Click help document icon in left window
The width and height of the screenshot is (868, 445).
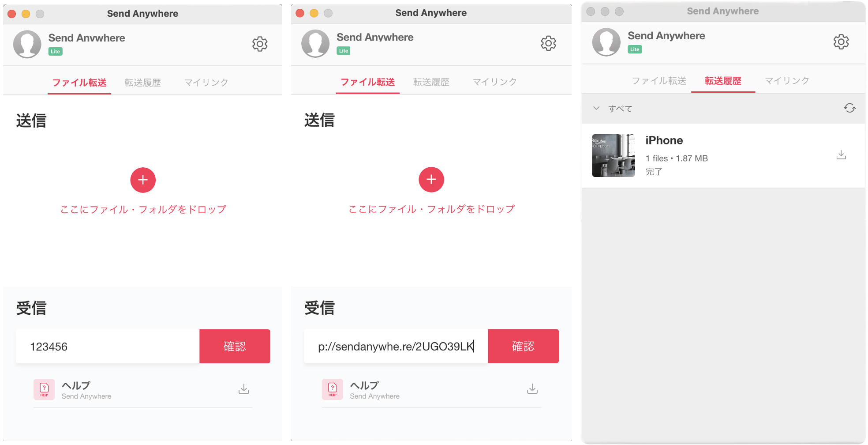click(x=44, y=389)
